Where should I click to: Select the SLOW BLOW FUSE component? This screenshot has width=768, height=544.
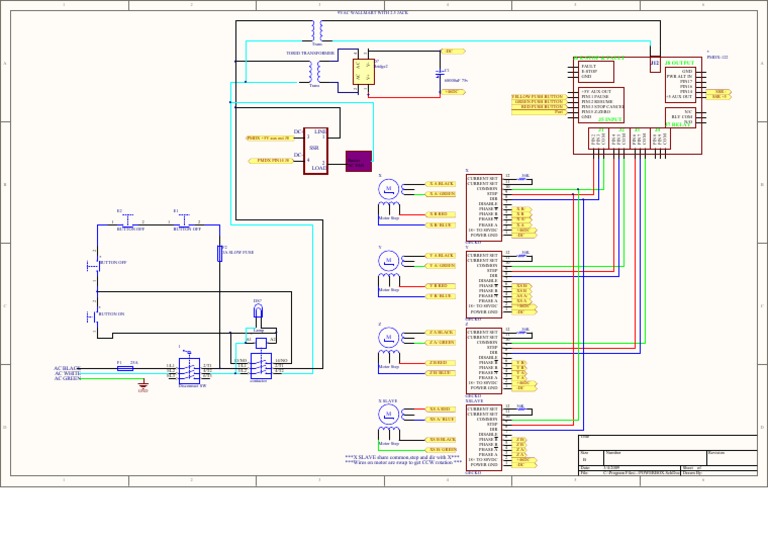point(219,253)
